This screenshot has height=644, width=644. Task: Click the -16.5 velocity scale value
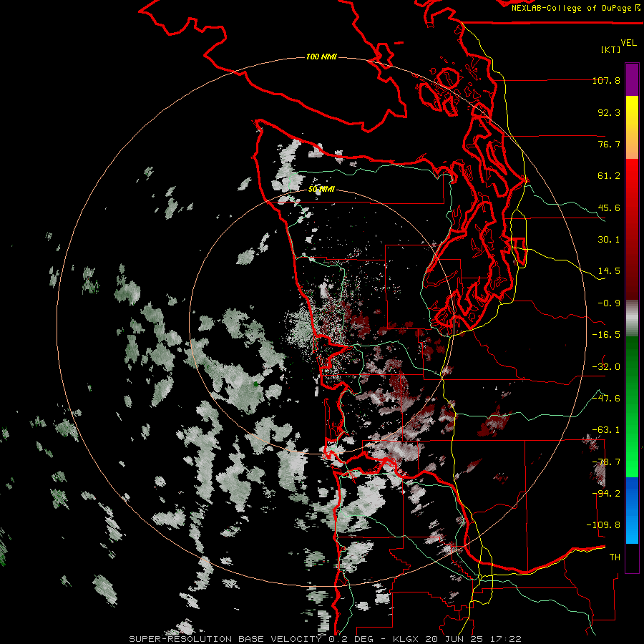click(606, 335)
